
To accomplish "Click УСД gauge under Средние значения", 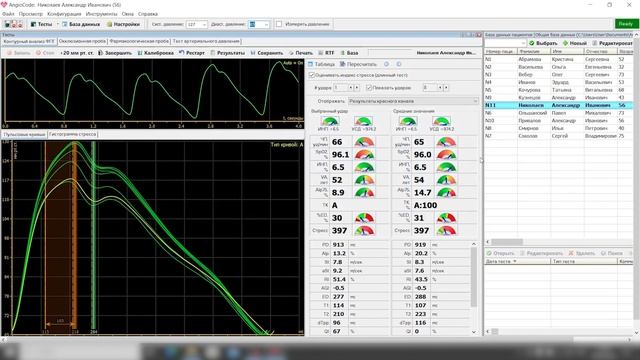I will pos(441,121).
